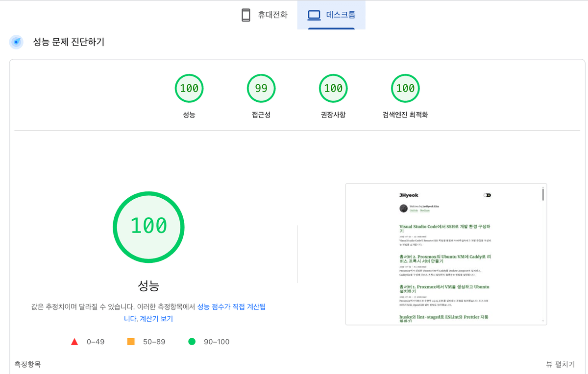This screenshot has width=588, height=374.
Task: Select the red triangle 0–49 legend marker
Action: point(74,342)
